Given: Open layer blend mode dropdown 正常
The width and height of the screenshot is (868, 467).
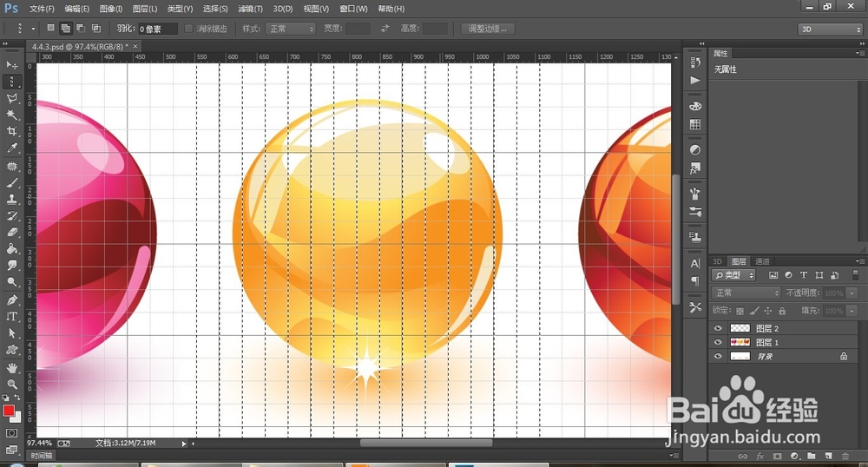Looking at the screenshot, I should pyautogui.click(x=746, y=293).
